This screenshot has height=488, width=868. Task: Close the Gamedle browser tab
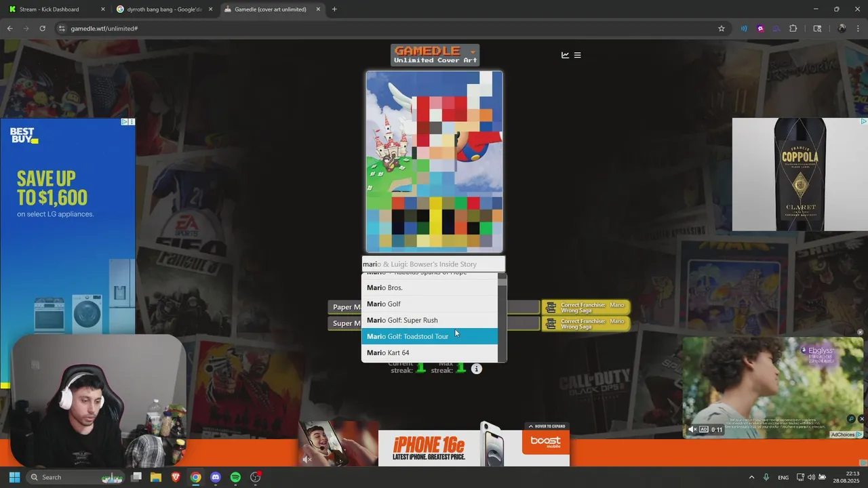[318, 9]
